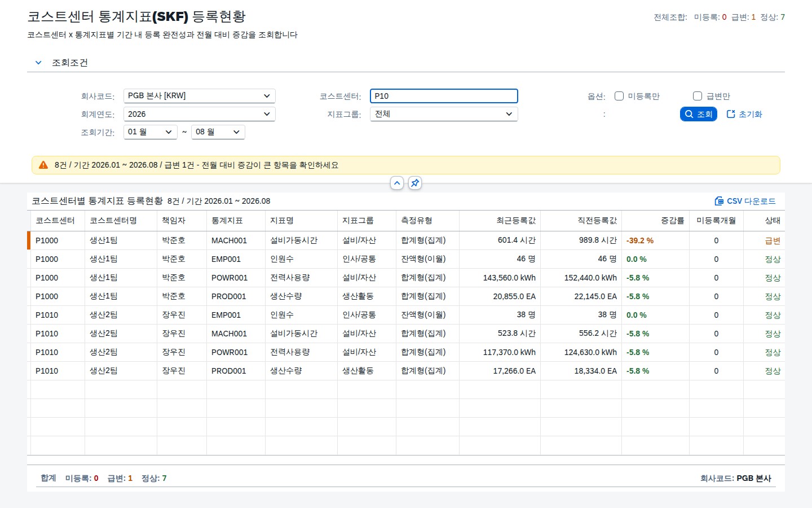Click the -39.2 % change rate value
812x508 pixels.
tap(640, 240)
